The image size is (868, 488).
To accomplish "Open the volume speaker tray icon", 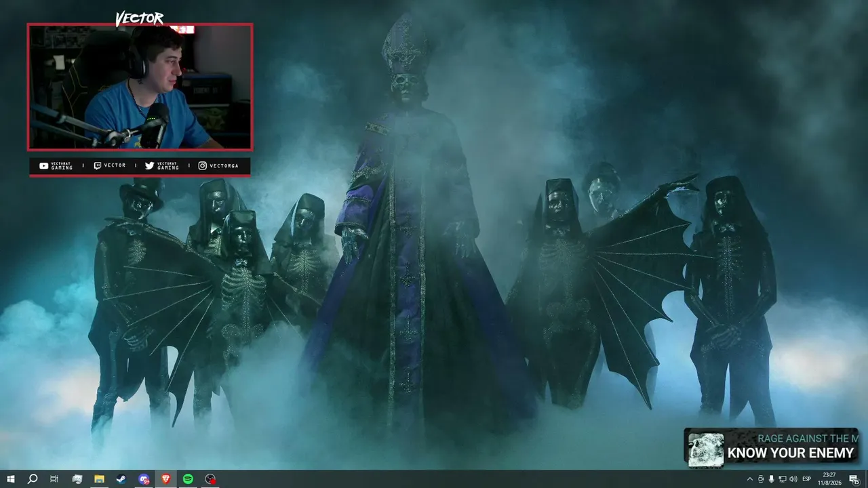I will point(793,479).
